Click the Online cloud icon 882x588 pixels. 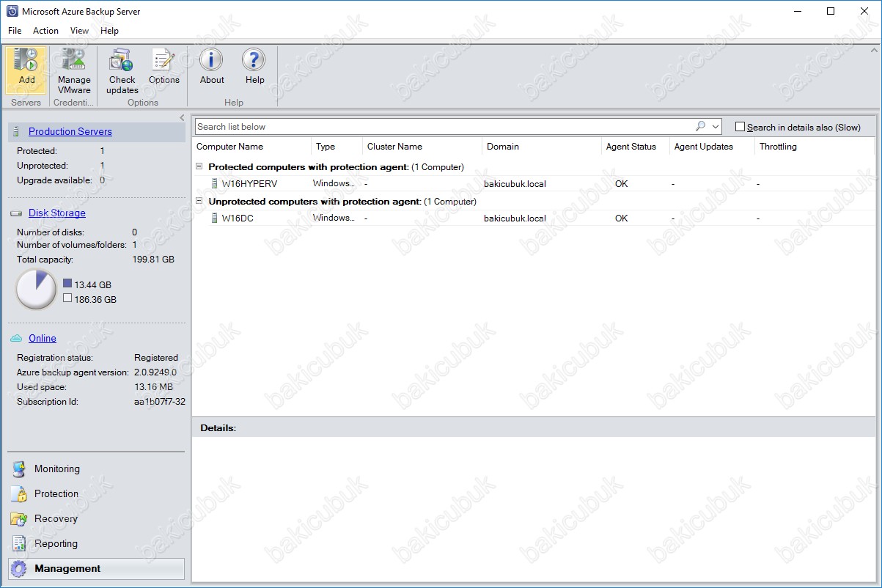(x=17, y=338)
